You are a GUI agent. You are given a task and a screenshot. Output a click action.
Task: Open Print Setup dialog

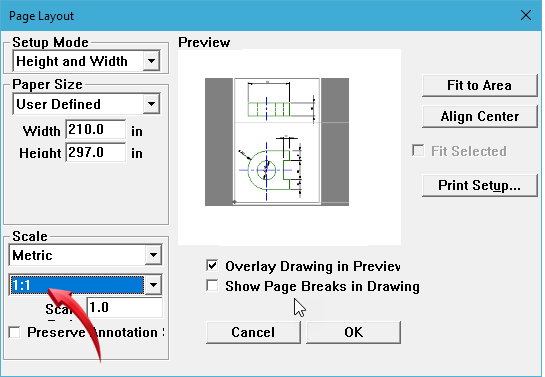point(480,186)
